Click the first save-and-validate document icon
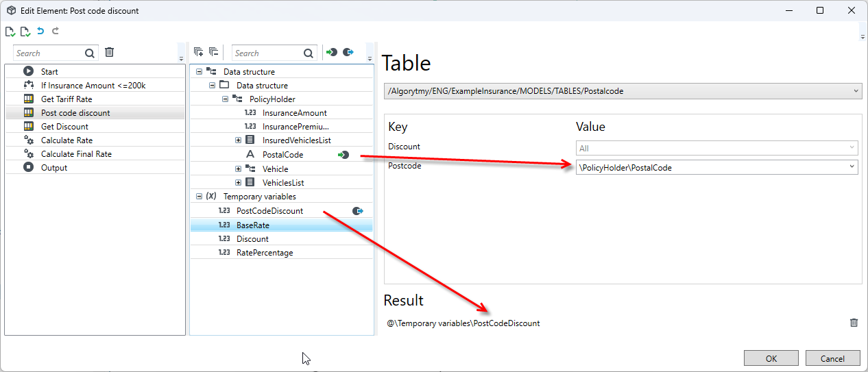This screenshot has width=868, height=372. click(10, 32)
